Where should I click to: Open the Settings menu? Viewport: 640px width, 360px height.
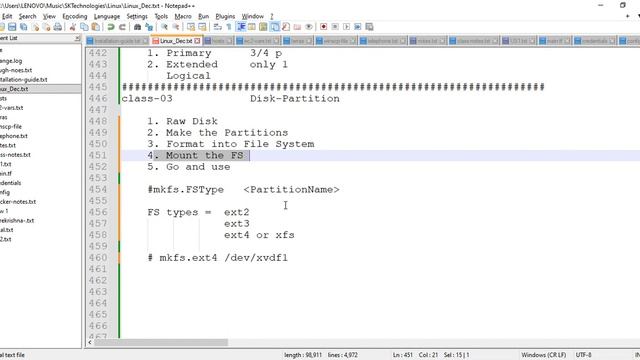137,16
